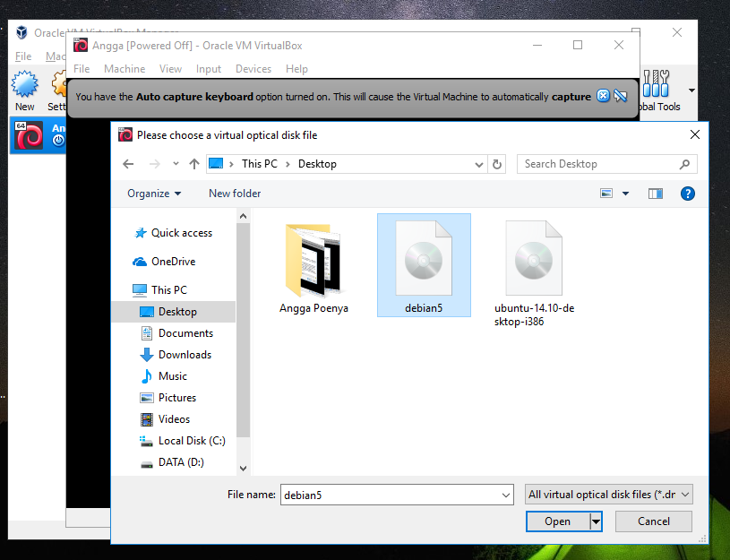
Task: Select Quick access in sidebar
Action: click(173, 233)
